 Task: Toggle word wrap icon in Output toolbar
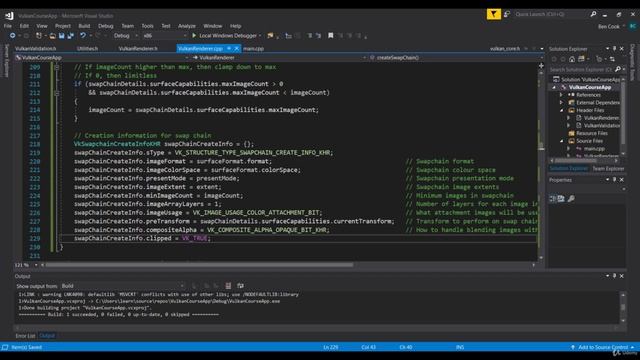pyautogui.click(x=240, y=286)
